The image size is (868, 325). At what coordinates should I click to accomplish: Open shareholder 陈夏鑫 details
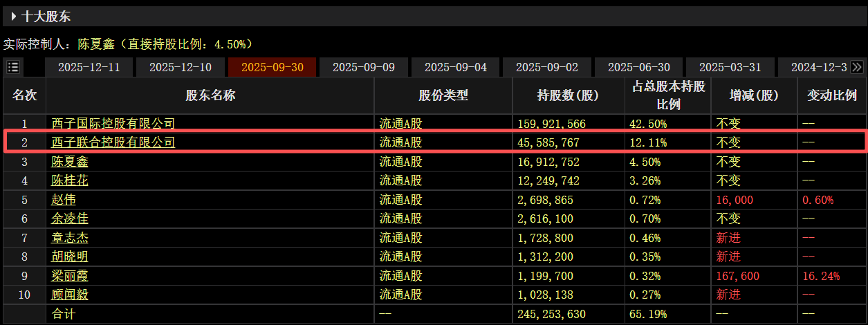click(x=71, y=162)
